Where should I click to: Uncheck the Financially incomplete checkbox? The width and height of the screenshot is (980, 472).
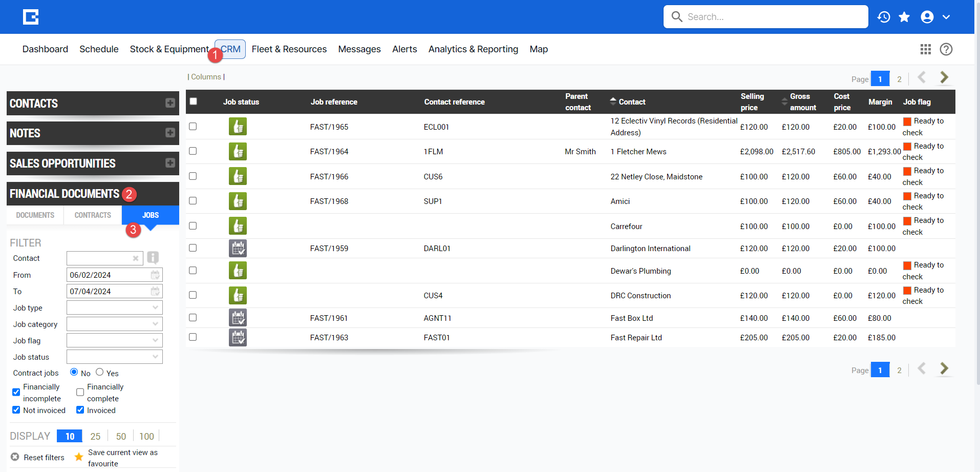16,392
